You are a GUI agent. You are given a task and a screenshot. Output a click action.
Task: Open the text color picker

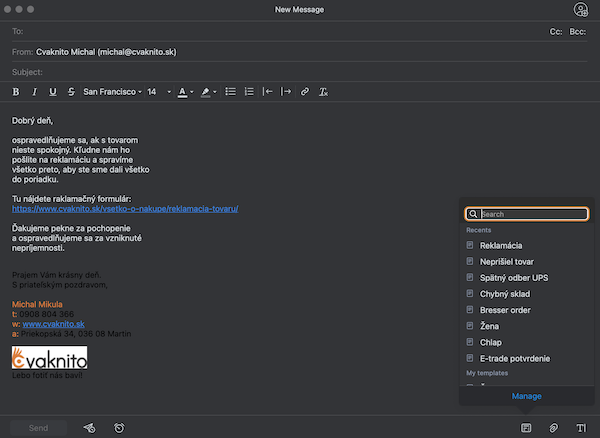(x=183, y=92)
